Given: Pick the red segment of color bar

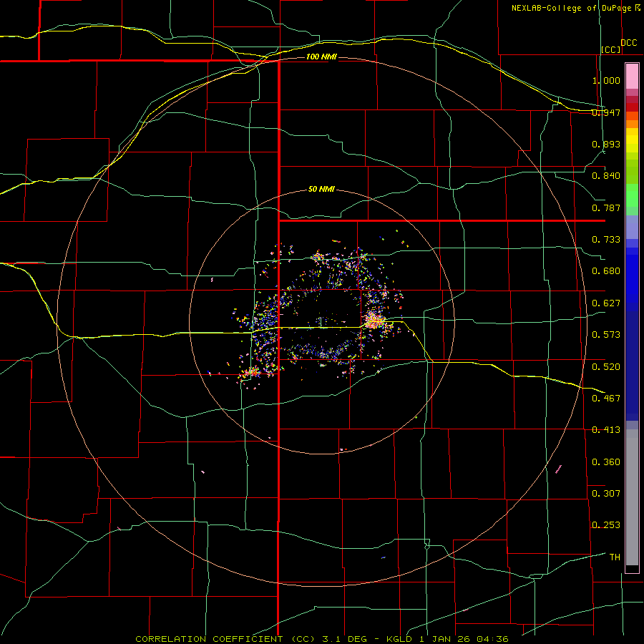Looking at the screenshot, I should (632, 107).
